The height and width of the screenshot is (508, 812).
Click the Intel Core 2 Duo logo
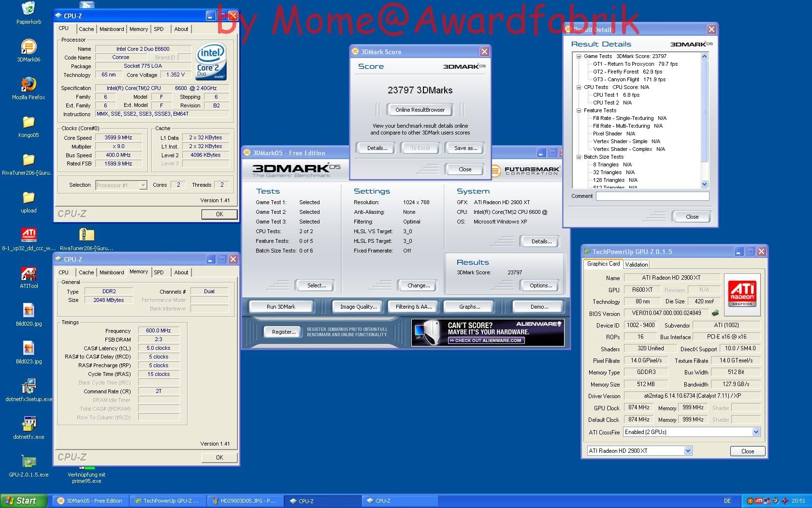tap(211, 62)
